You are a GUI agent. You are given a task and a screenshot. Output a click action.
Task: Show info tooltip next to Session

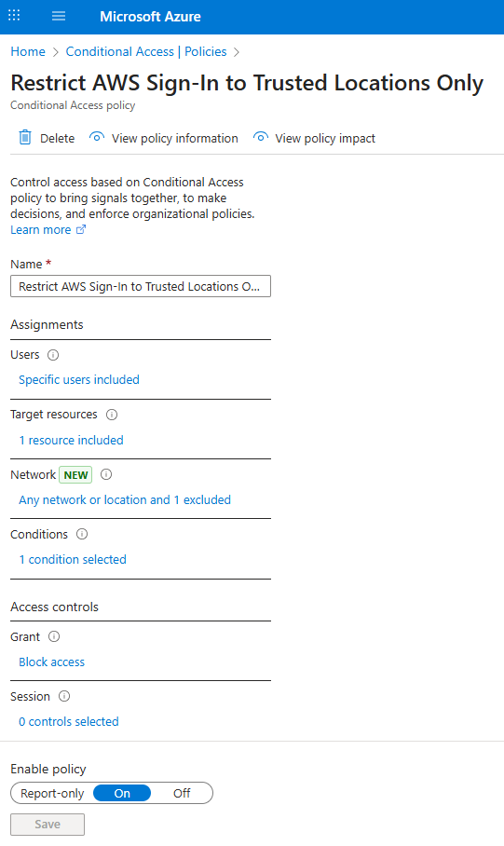64,696
